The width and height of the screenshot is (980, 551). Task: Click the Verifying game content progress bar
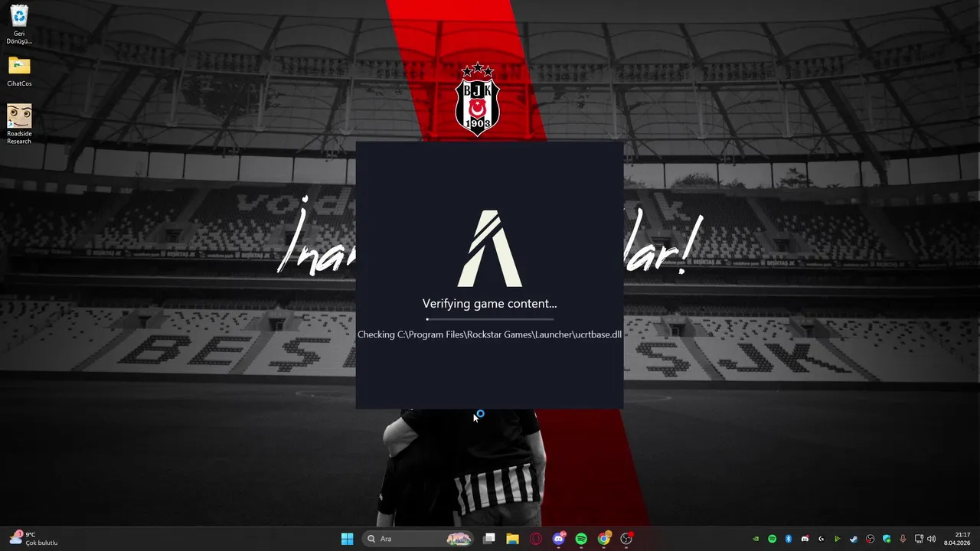coord(490,319)
